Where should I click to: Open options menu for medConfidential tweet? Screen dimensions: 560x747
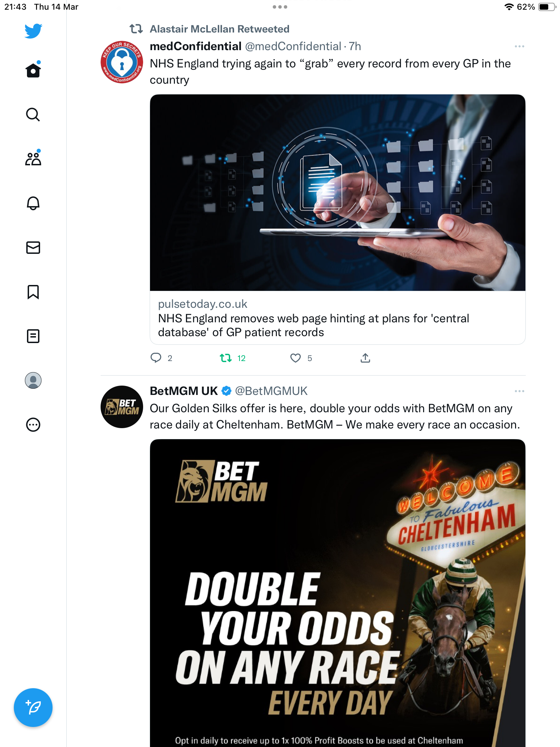(519, 46)
